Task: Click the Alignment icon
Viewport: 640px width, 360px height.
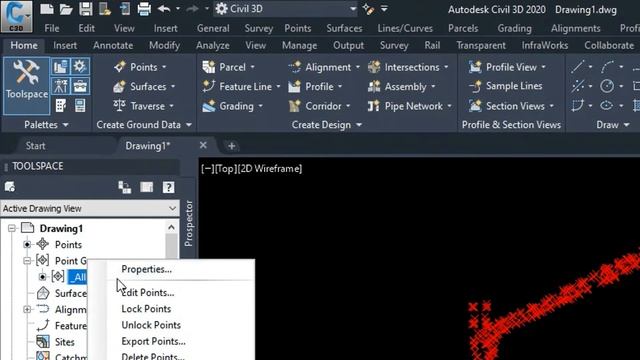Action: [x=295, y=67]
